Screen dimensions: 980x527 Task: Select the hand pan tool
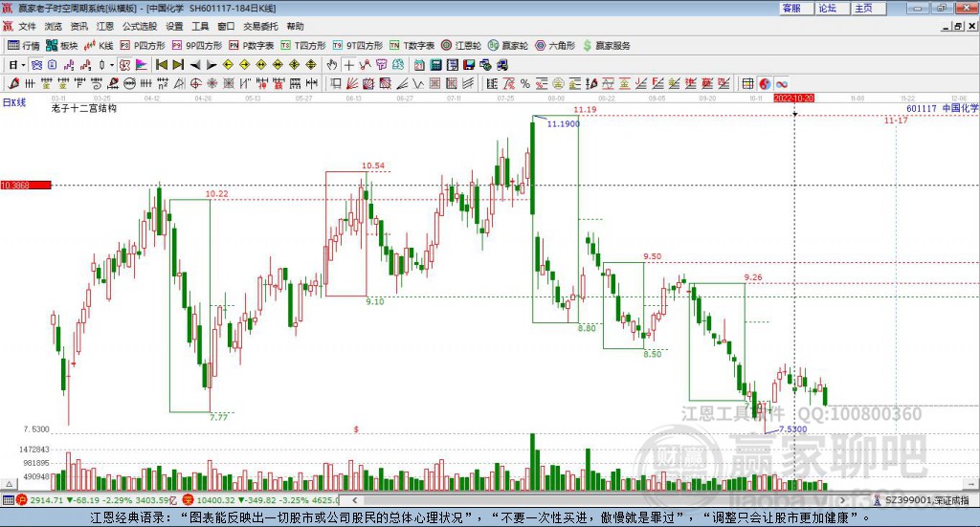coord(332,65)
